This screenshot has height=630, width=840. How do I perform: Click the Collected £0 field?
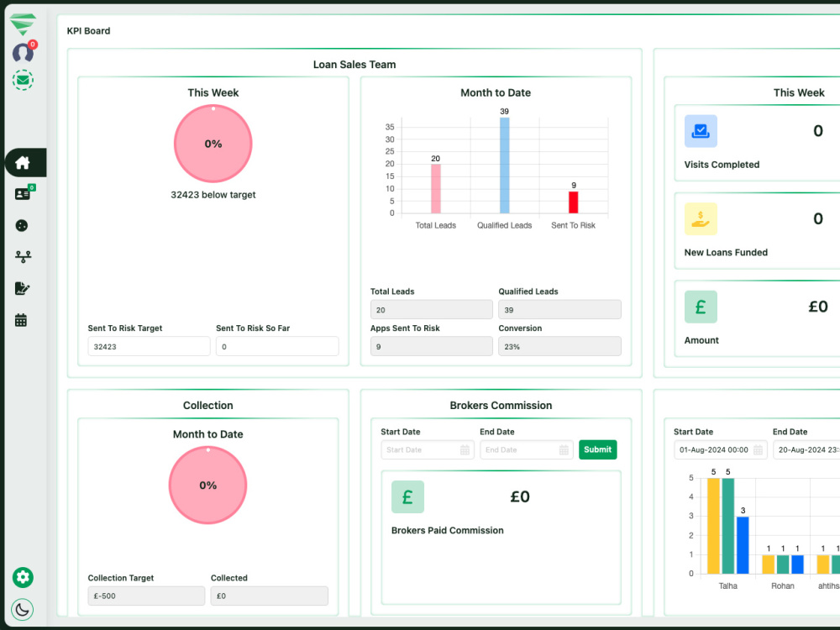click(270, 596)
